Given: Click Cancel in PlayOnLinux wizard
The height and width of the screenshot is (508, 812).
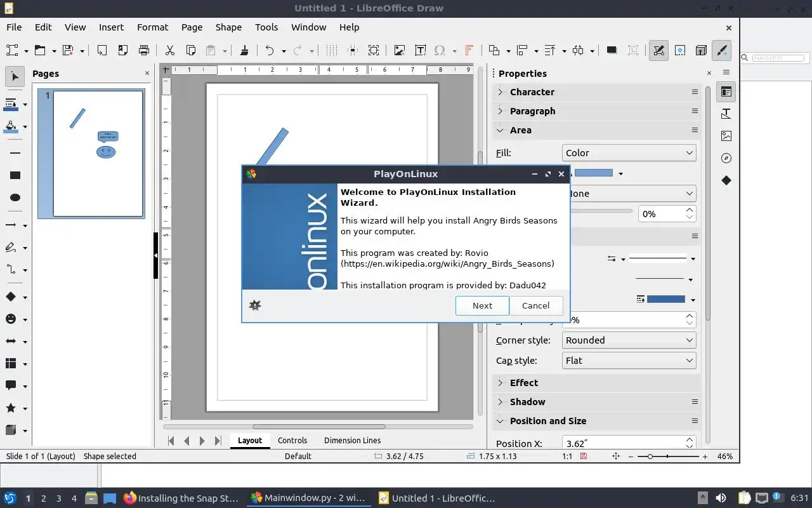Looking at the screenshot, I should pos(535,305).
